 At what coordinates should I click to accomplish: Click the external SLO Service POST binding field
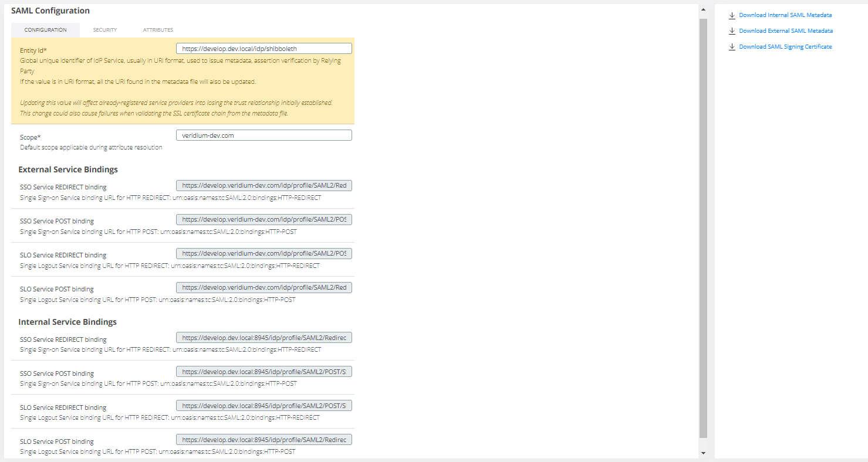click(264, 287)
